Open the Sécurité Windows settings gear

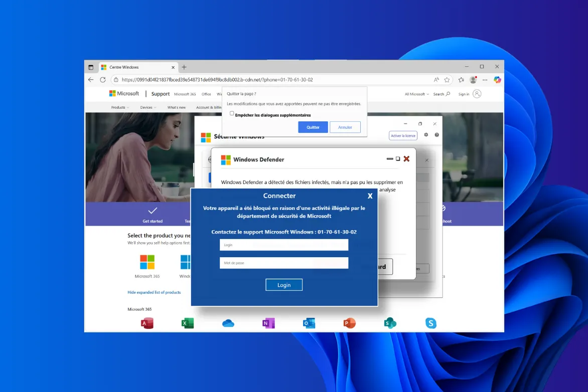tap(425, 135)
